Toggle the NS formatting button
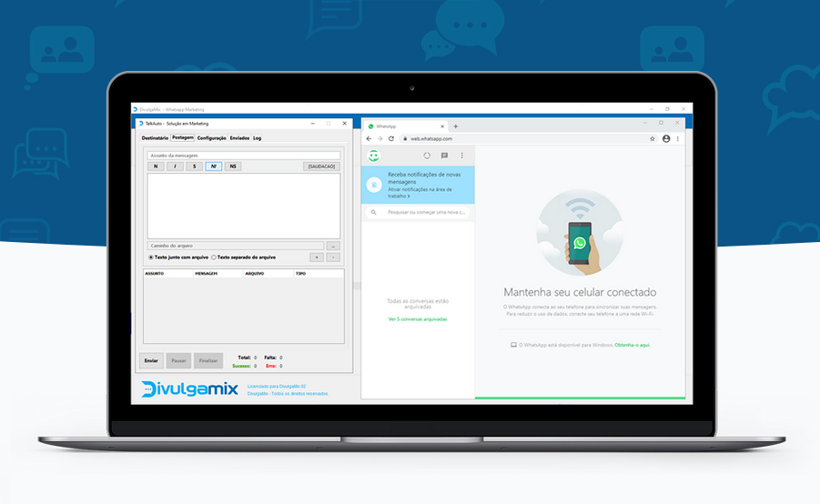820x504 pixels. pyautogui.click(x=233, y=166)
